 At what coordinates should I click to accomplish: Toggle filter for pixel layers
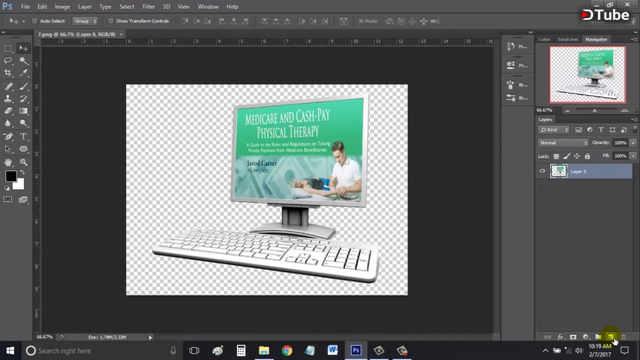point(578,130)
